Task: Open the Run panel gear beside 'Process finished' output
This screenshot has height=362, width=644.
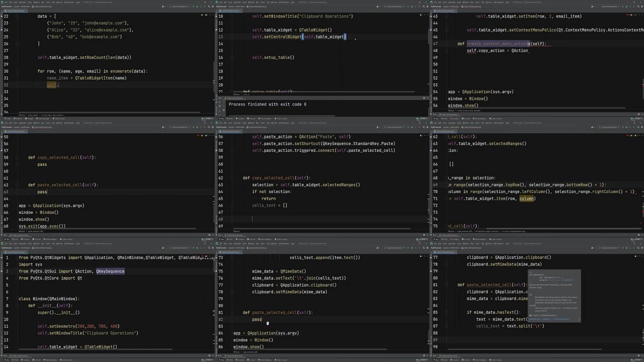Action: click(x=424, y=98)
